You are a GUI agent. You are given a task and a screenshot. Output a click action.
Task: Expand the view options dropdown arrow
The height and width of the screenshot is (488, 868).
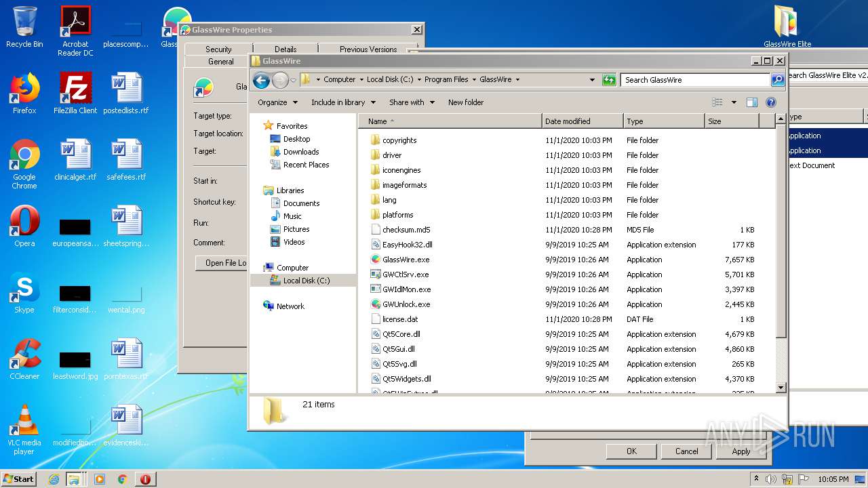(734, 102)
